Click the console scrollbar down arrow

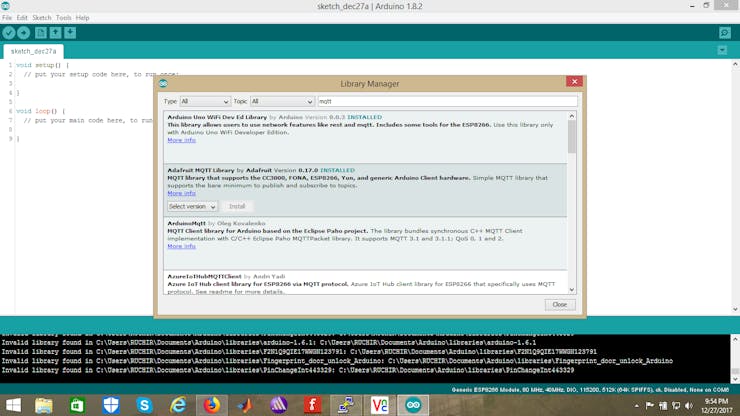[x=735, y=379]
